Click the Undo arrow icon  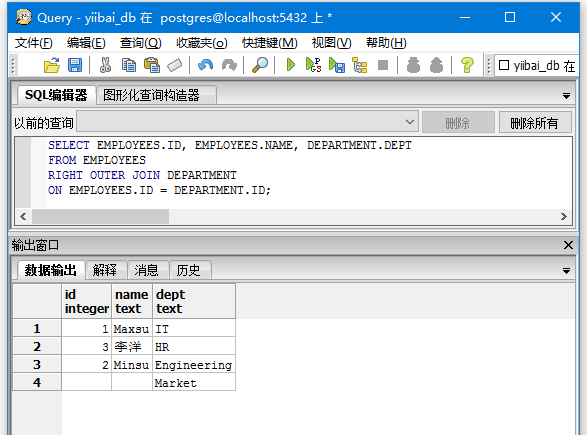[205, 65]
